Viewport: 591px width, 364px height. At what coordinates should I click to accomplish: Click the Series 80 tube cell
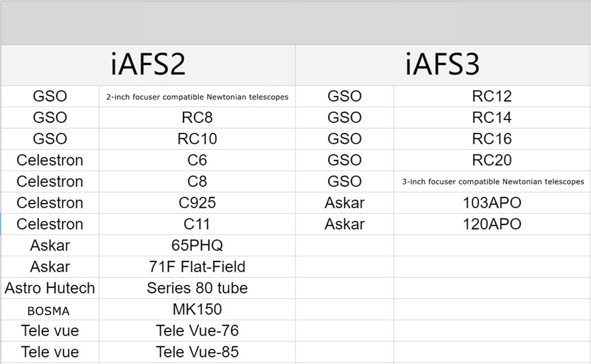[x=197, y=288]
